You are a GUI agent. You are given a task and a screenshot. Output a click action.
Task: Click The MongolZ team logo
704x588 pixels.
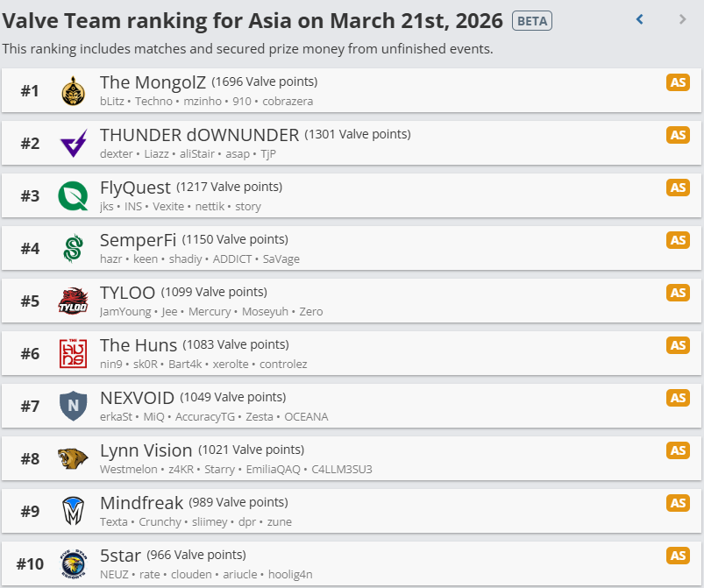coord(74,90)
